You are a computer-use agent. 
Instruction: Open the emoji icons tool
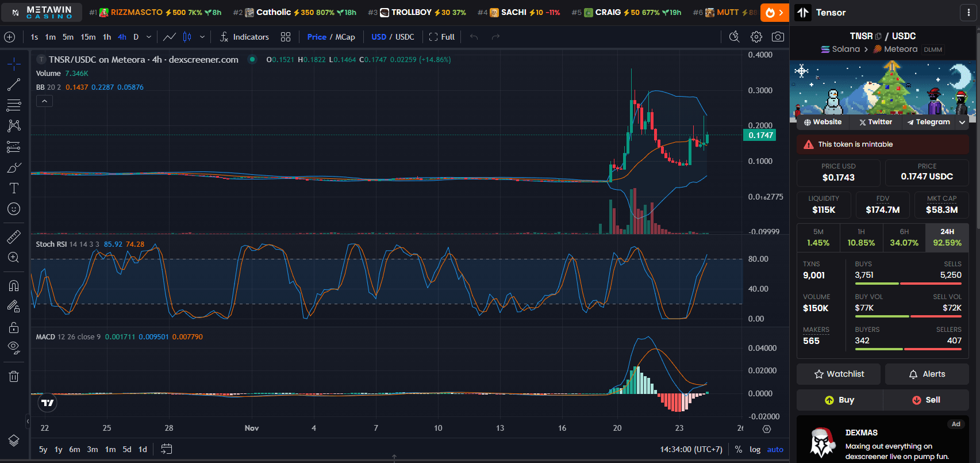pyautogui.click(x=14, y=209)
